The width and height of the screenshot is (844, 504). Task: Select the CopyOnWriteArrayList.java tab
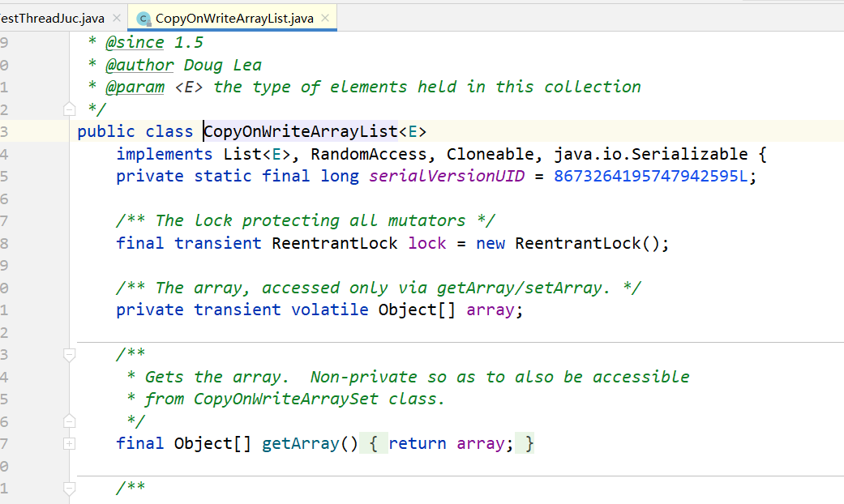233,18
